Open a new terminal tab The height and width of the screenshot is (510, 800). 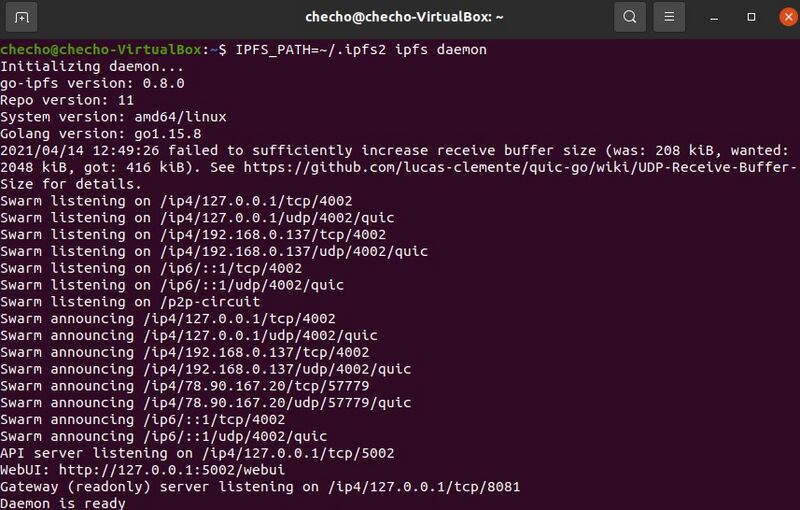coord(22,17)
